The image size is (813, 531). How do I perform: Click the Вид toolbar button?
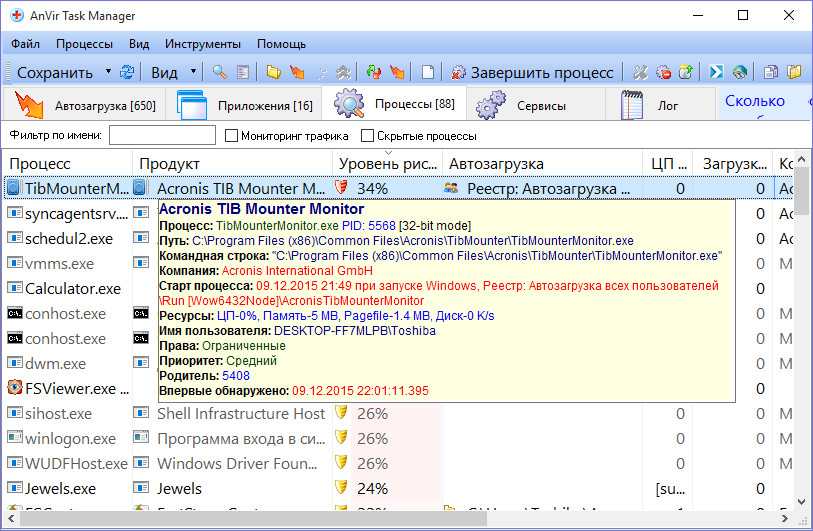point(165,73)
